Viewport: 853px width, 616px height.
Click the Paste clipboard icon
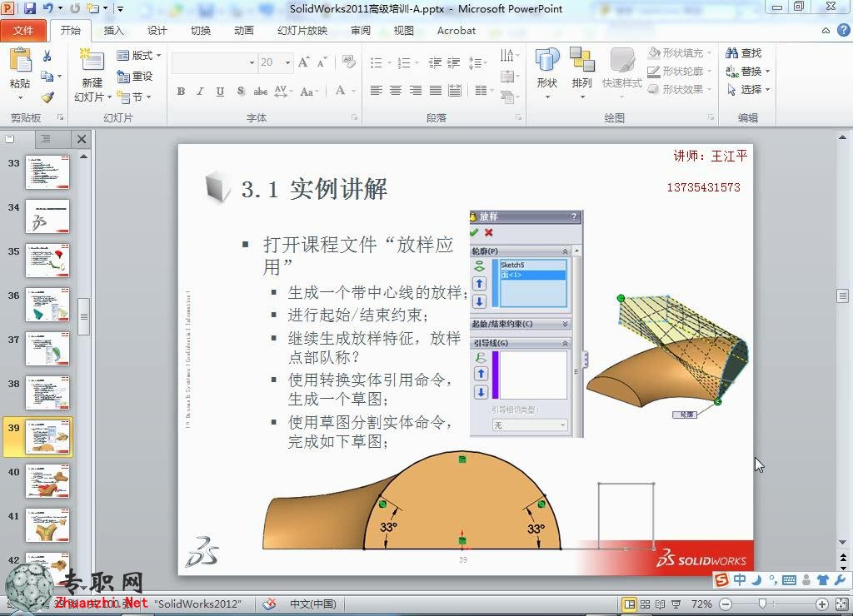(x=20, y=60)
